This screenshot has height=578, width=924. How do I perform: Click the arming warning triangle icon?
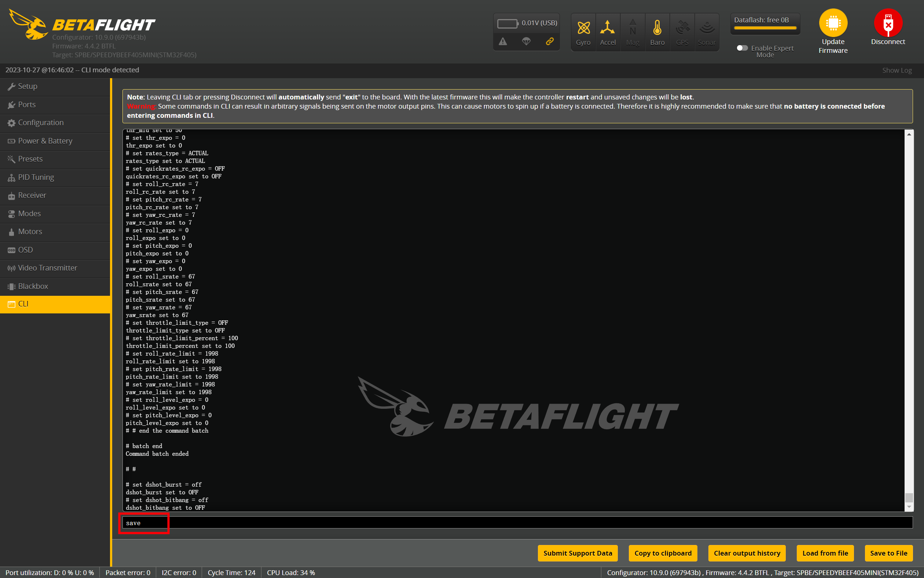tap(503, 41)
